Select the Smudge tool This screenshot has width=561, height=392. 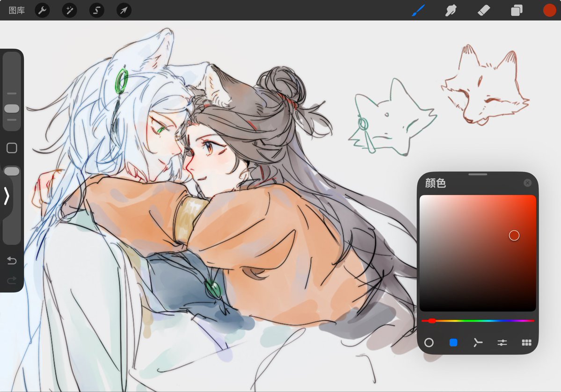451,10
